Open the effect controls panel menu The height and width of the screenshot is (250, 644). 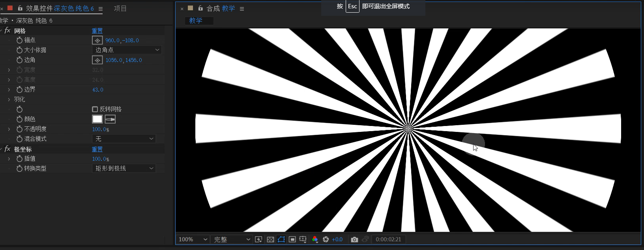pos(100,9)
